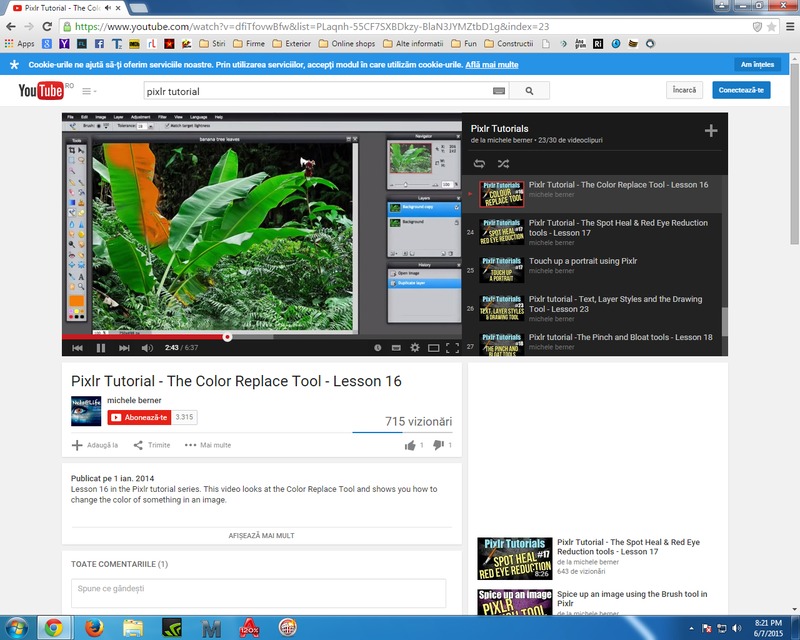Click the Watch Later clock icon

coord(378,348)
